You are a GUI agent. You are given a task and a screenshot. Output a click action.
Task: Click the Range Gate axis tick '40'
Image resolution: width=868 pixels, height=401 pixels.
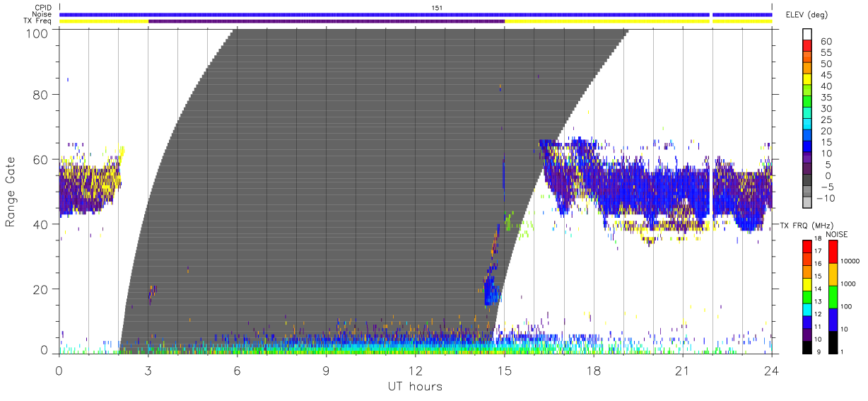[40, 224]
